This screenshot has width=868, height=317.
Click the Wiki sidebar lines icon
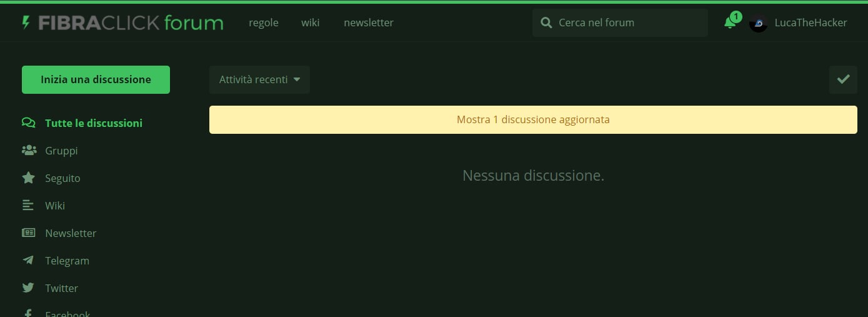28,205
